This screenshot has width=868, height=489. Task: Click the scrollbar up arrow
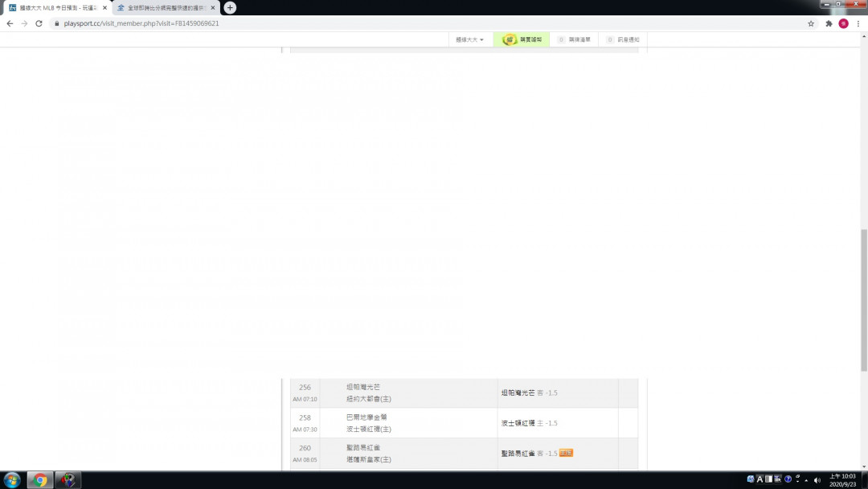(x=863, y=35)
